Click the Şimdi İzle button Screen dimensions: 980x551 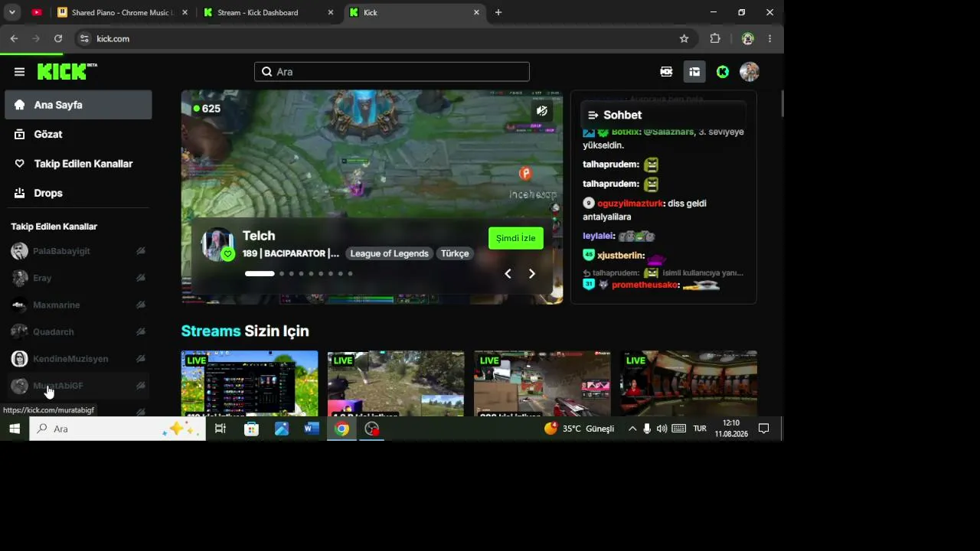[x=516, y=238]
